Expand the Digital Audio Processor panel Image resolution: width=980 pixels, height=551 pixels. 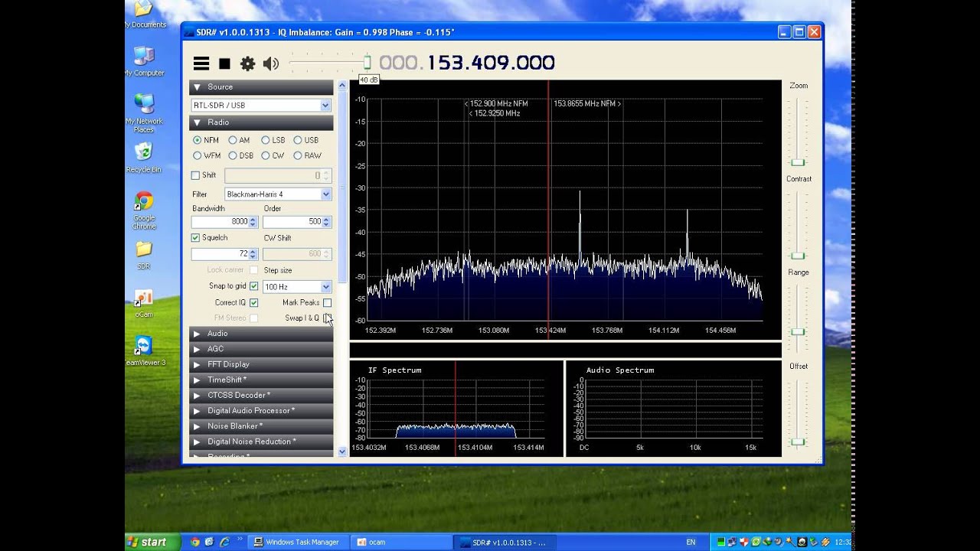(x=261, y=410)
